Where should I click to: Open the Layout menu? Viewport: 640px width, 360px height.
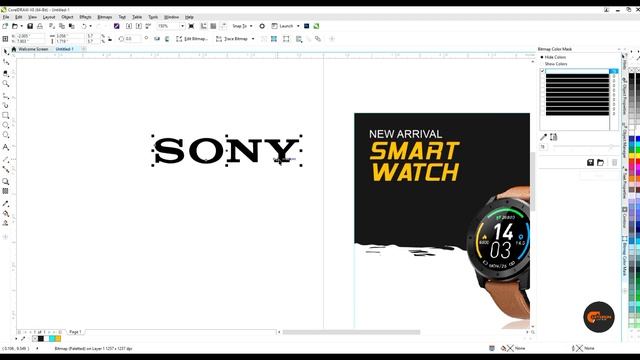(49, 17)
